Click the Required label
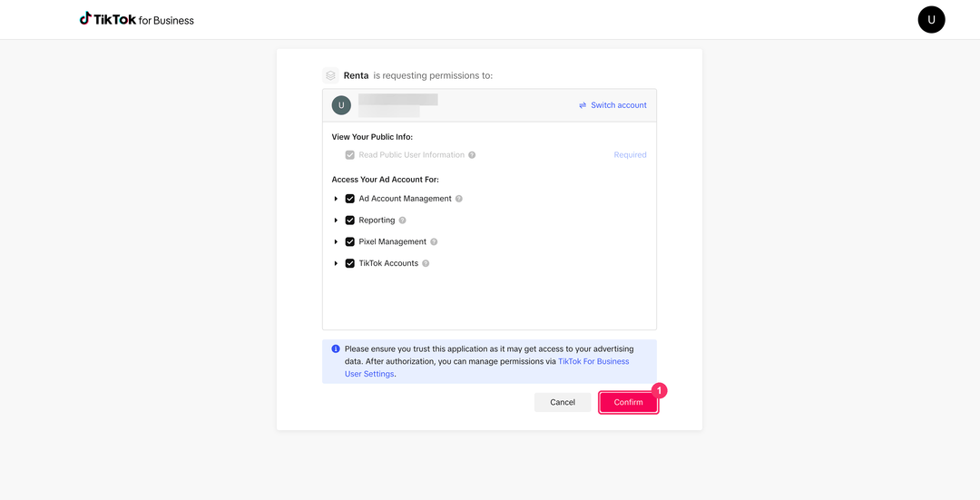Screen dimensions: 980x500 tap(630, 155)
